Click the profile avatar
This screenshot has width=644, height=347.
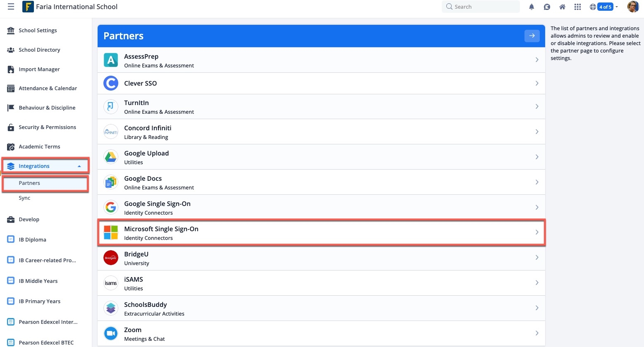tap(633, 7)
